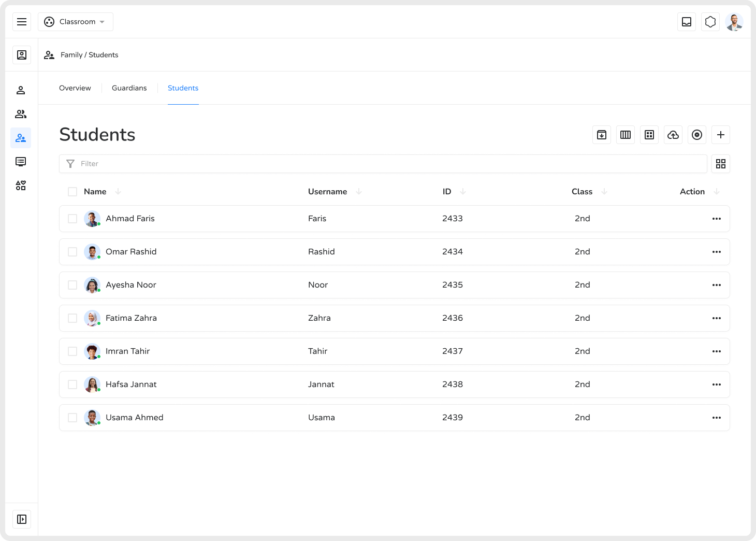This screenshot has width=756, height=541.
Task: Switch to the Overview tab
Action: (75, 88)
